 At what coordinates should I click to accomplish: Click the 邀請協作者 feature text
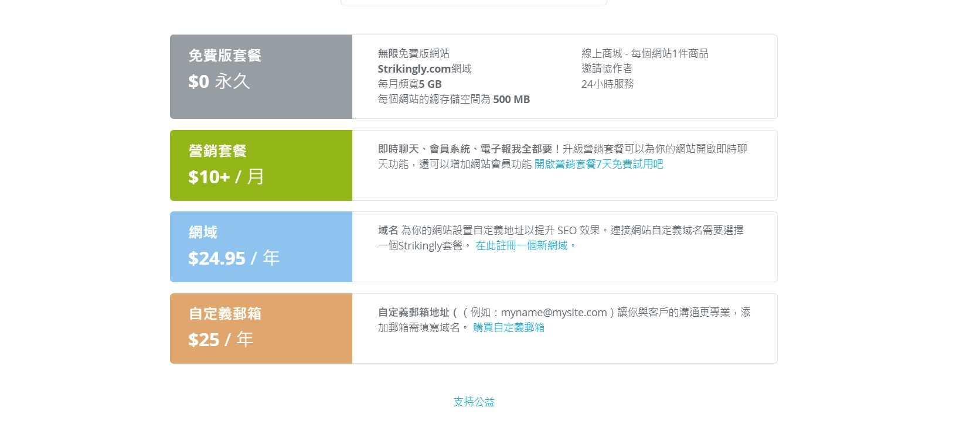tap(607, 69)
